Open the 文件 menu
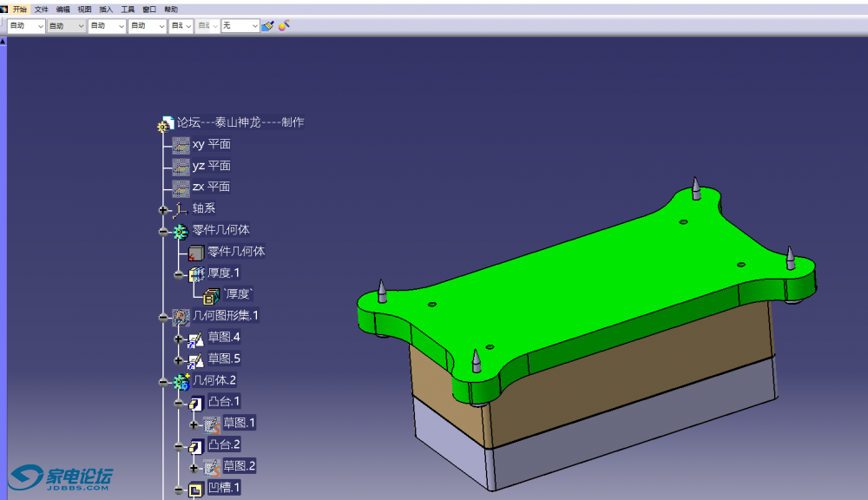 pyautogui.click(x=42, y=9)
